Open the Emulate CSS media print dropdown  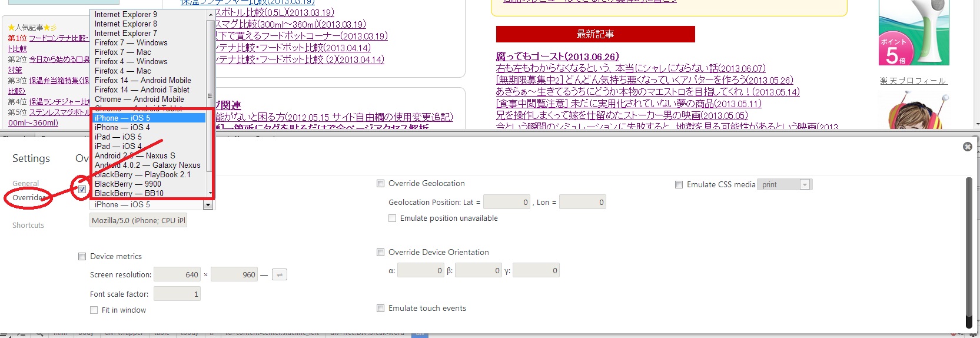click(784, 185)
